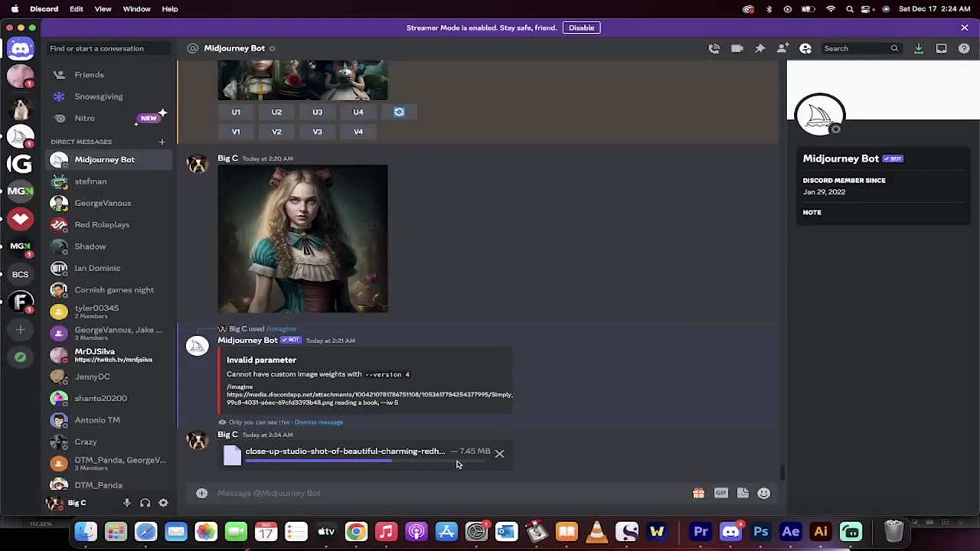
Task: Create a new DM with plus icon
Action: pos(162,142)
